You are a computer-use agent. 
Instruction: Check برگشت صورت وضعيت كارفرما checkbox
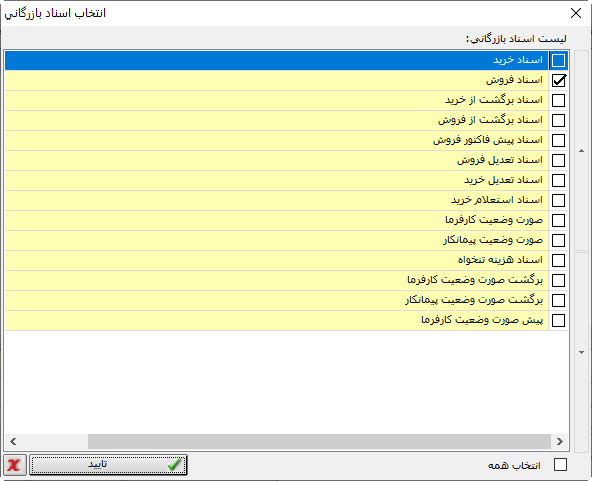(558, 281)
